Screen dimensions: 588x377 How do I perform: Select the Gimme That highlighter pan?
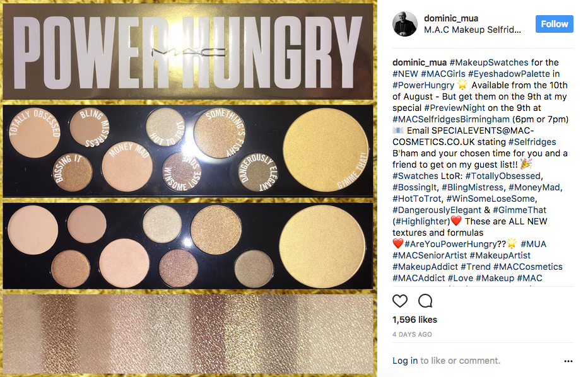click(x=326, y=149)
